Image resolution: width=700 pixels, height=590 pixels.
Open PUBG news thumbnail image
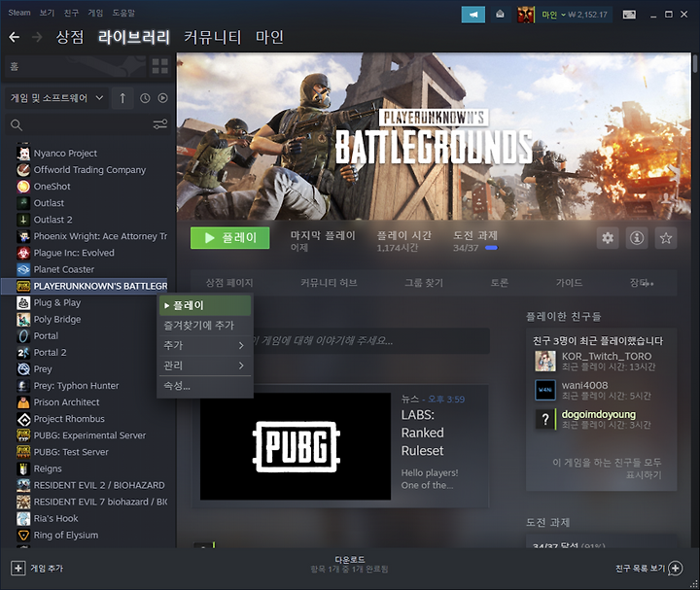(296, 446)
